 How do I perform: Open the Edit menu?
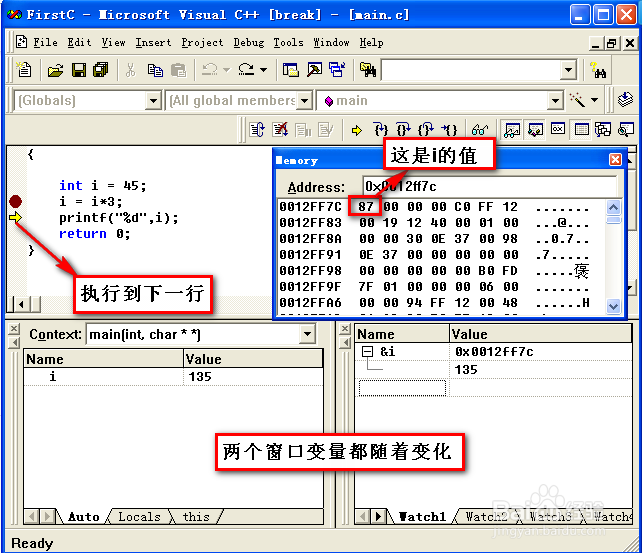coord(79,43)
